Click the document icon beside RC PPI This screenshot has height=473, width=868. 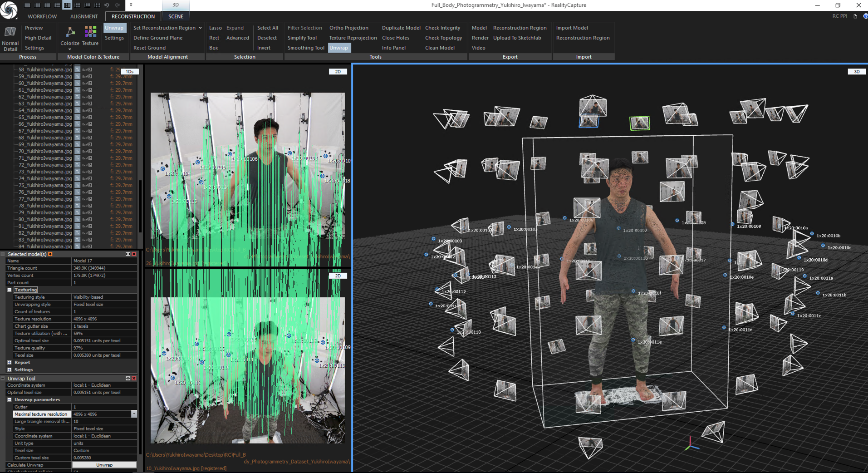click(855, 16)
